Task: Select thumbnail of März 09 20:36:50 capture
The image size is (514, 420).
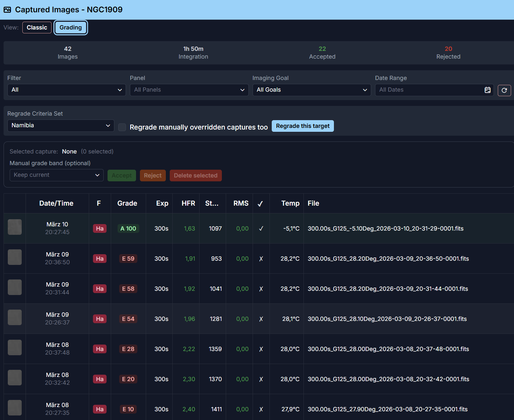Action: (15, 257)
